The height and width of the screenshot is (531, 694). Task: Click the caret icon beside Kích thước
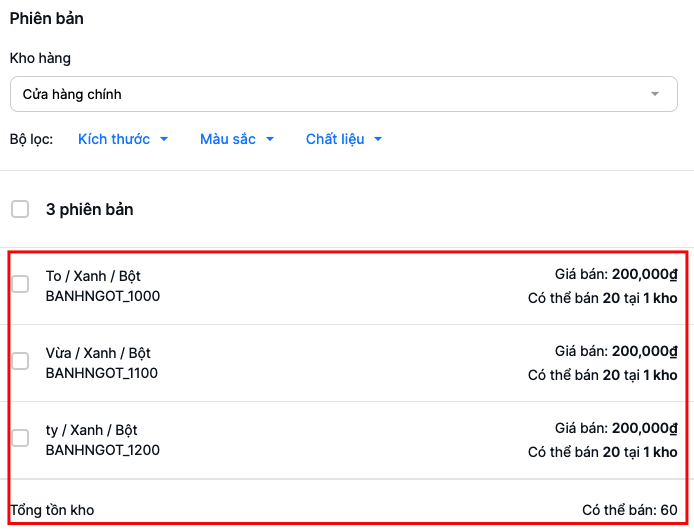[x=164, y=139]
